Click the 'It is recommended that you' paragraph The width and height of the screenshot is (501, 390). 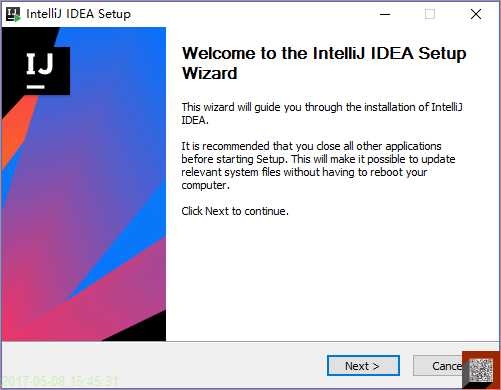coord(318,166)
